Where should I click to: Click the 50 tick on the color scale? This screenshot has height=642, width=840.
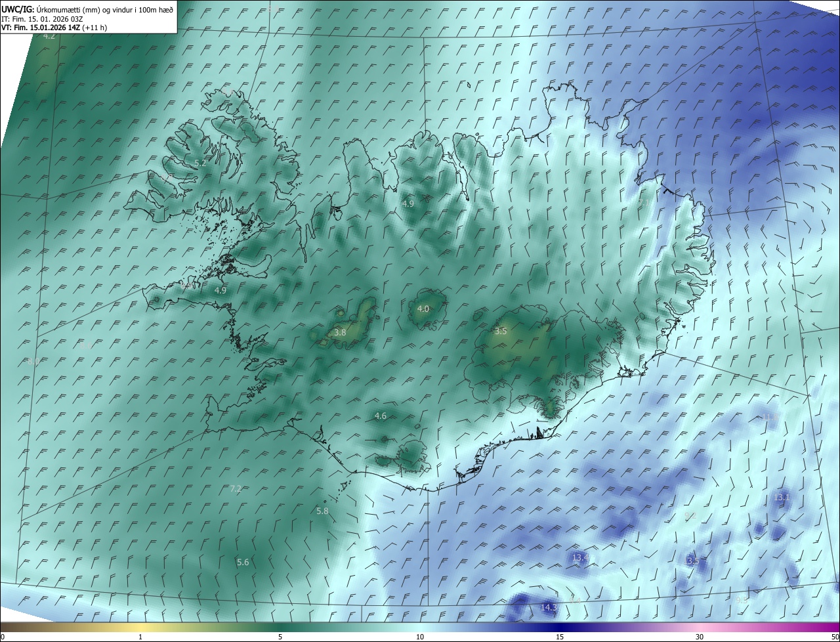pyautogui.click(x=835, y=637)
